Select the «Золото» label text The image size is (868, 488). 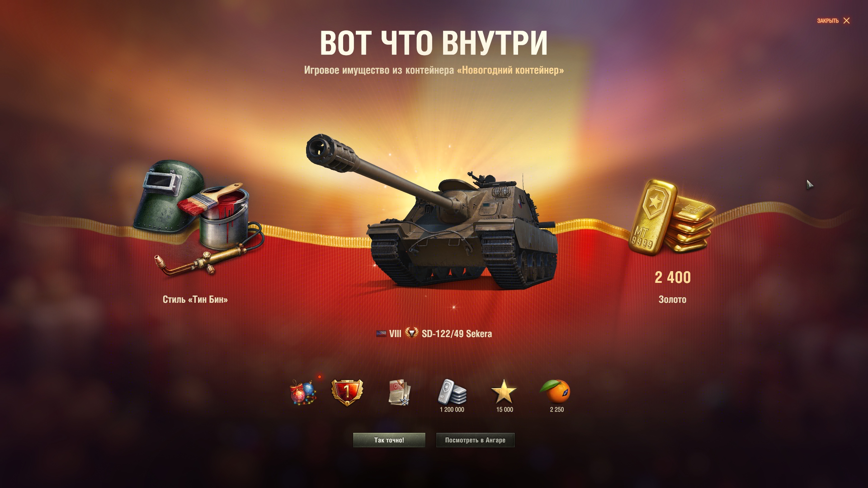pos(673,300)
